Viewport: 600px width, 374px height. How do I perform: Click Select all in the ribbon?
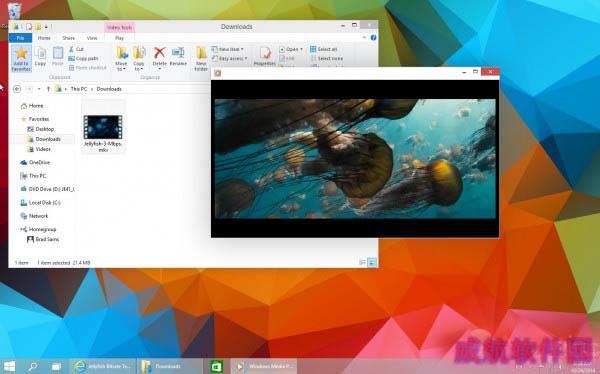tap(324, 49)
